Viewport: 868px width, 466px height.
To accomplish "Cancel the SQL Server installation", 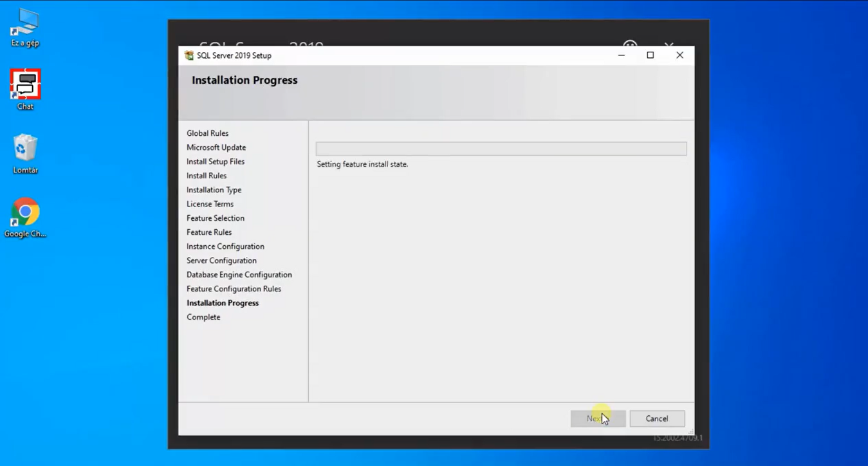I will tap(657, 418).
